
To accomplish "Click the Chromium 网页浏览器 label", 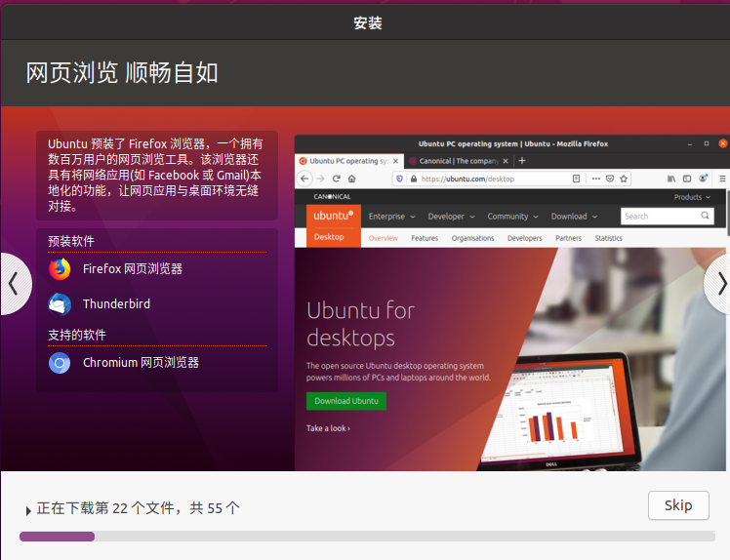I will [141, 363].
